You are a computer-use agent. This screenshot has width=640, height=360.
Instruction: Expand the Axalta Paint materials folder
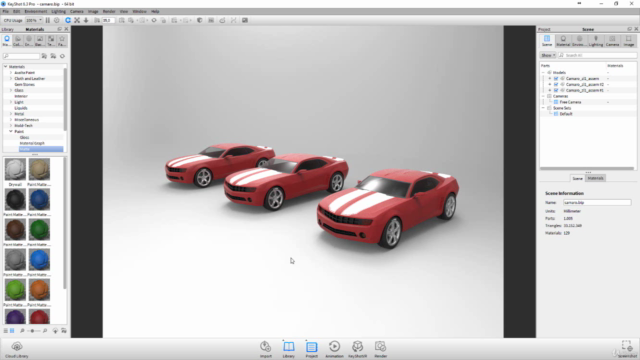point(11,72)
